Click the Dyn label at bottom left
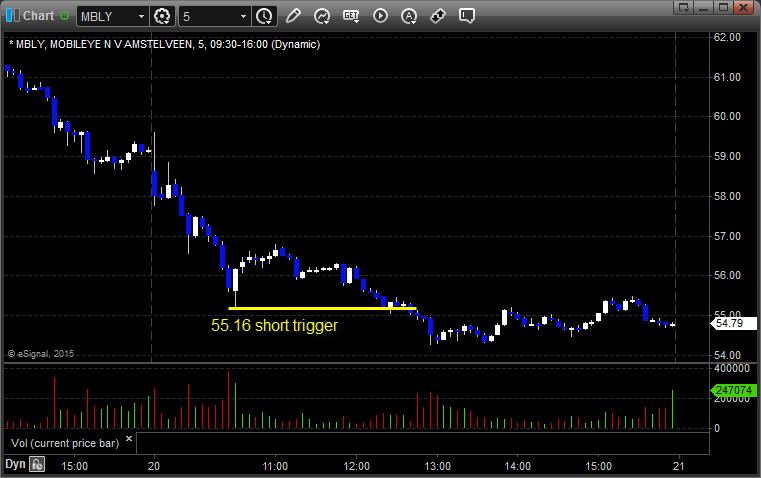This screenshot has width=761, height=478. (x=15, y=464)
